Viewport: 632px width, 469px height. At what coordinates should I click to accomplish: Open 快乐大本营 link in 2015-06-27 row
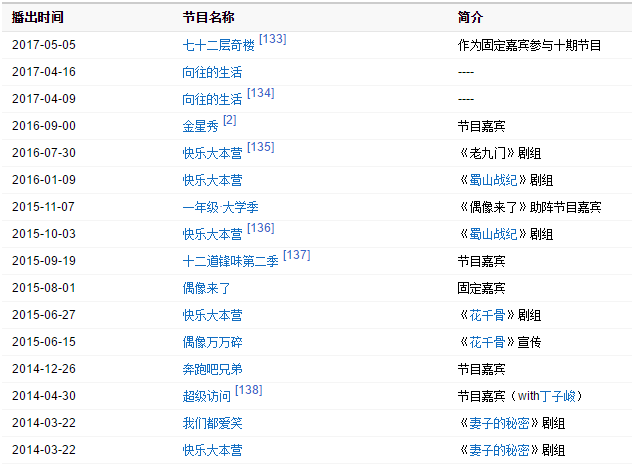pyautogui.click(x=212, y=315)
